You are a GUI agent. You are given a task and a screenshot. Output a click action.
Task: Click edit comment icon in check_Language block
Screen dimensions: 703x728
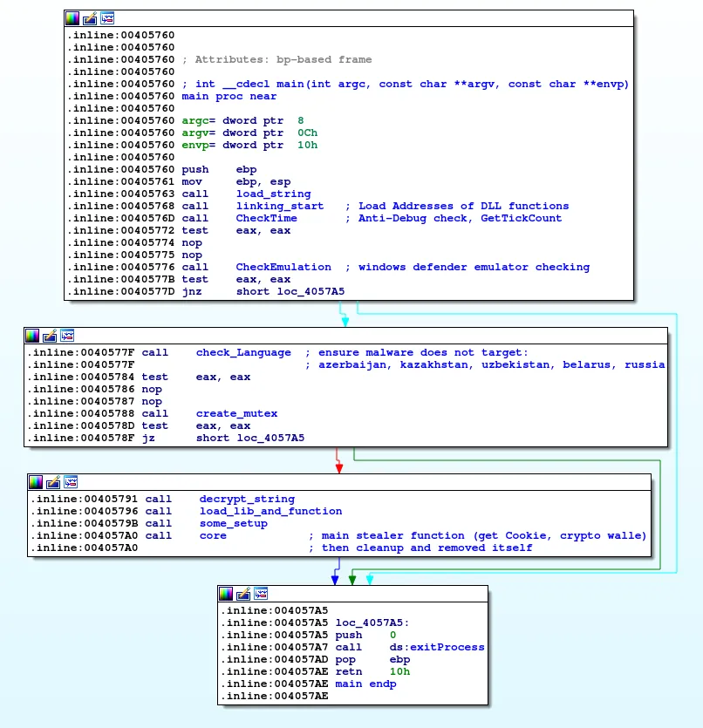[x=50, y=336]
